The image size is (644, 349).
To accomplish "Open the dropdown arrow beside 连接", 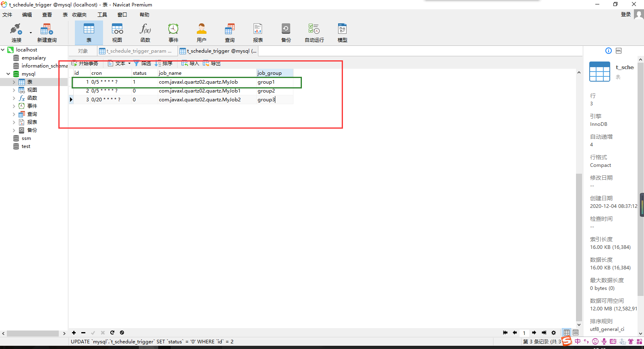I will tap(31, 33).
